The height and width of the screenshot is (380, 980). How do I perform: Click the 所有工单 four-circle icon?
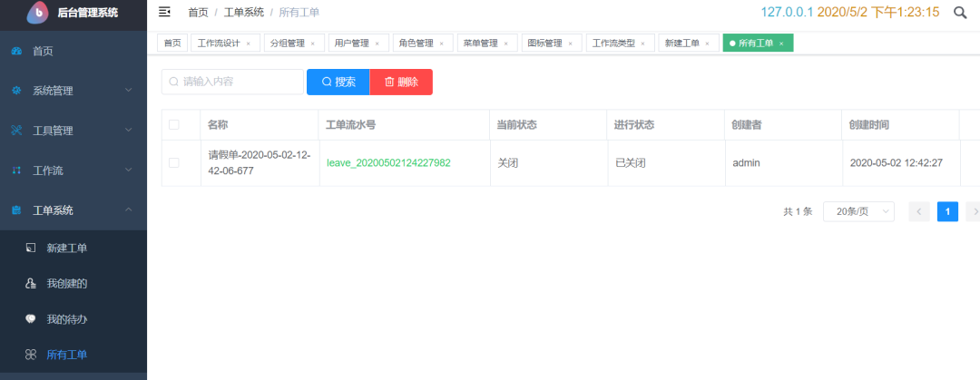(x=31, y=355)
